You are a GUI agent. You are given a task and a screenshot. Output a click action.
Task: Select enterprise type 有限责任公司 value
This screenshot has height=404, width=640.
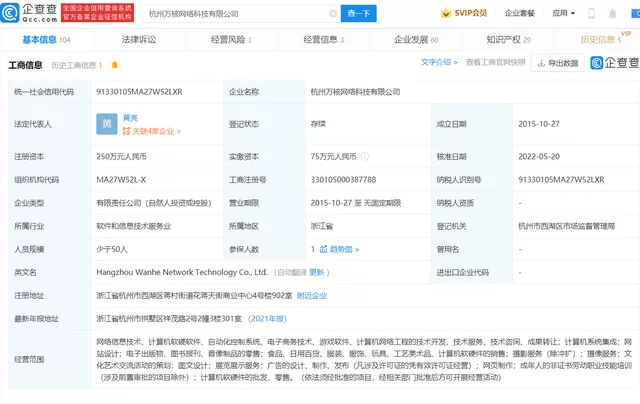click(153, 203)
